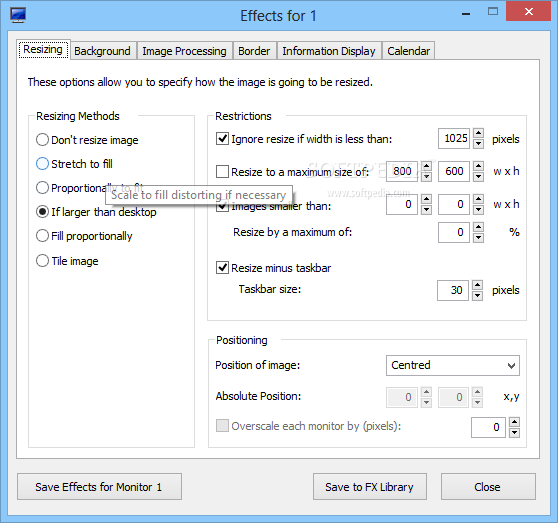558x523 pixels.
Task: Click the images smaller than height field
Action: 454,204
